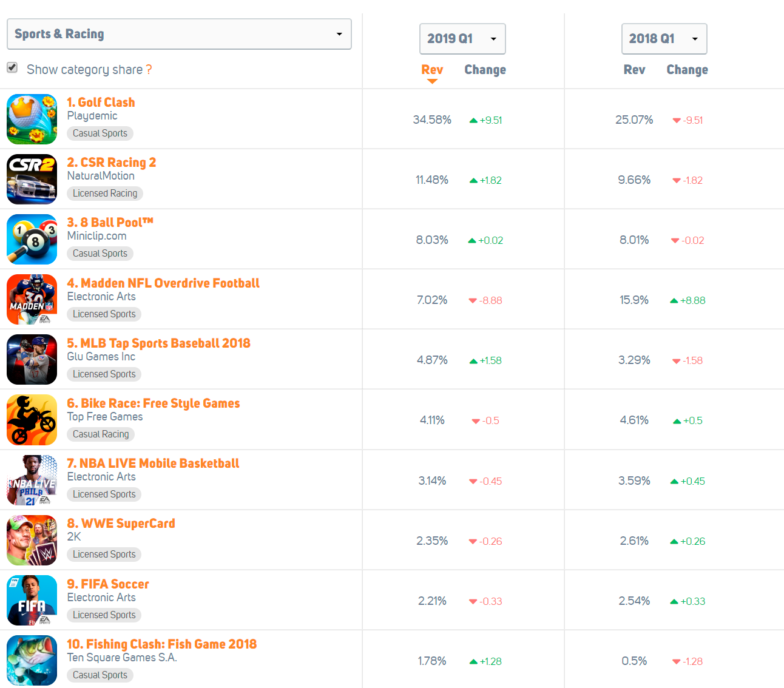Click Licensed Sports tag under MLB Tap Sports
Screen dimensions: 784x688
coord(104,374)
